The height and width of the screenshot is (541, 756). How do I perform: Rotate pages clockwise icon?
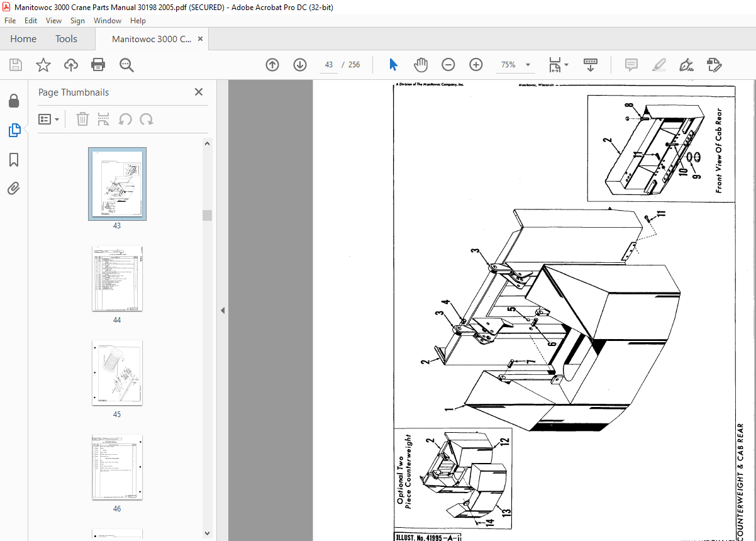(147, 119)
